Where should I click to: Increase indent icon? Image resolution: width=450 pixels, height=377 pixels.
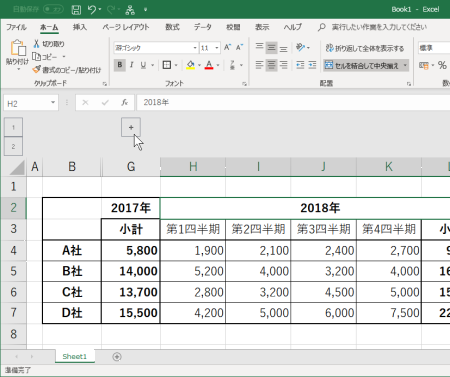[312, 65]
